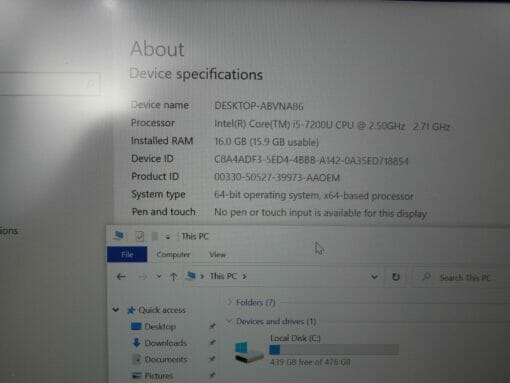Click the Search This PC box
The width and height of the screenshot is (510, 383).
(462, 277)
